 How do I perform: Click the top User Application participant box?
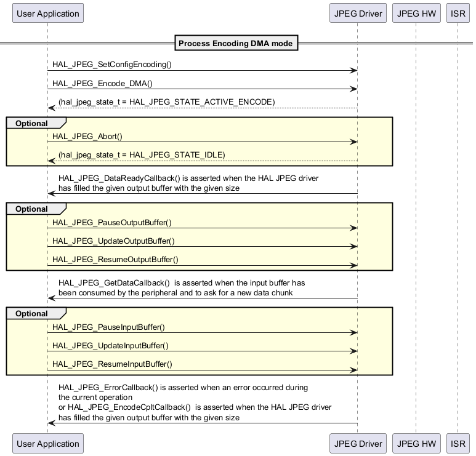pyautogui.click(x=48, y=14)
